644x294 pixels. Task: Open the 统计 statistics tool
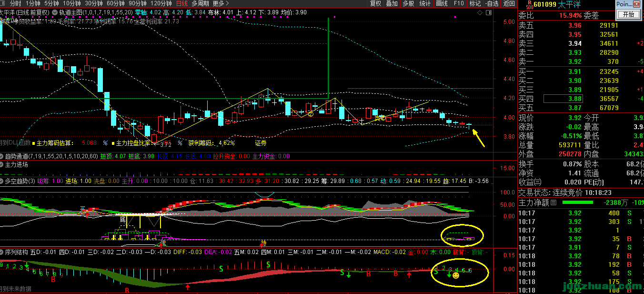click(x=425, y=3)
